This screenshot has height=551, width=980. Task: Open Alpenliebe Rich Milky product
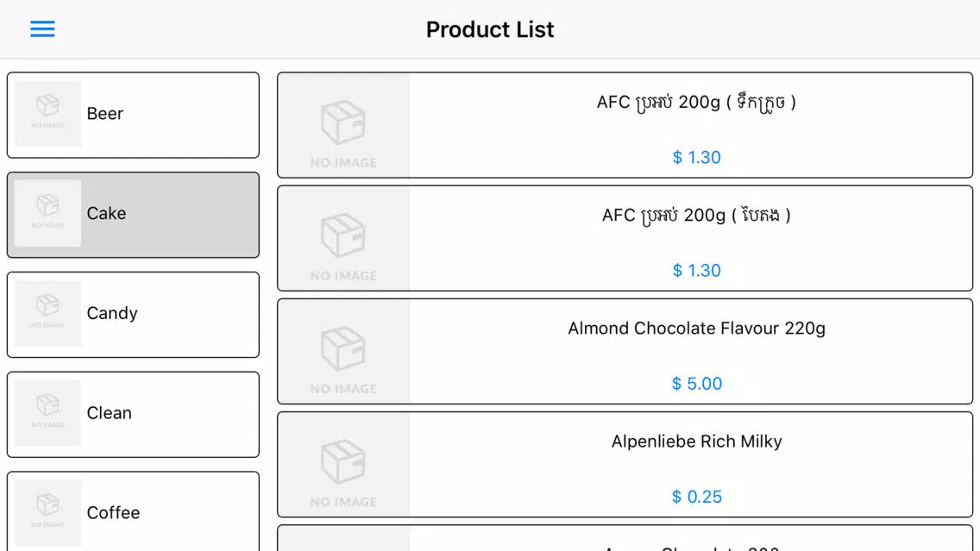(625, 464)
